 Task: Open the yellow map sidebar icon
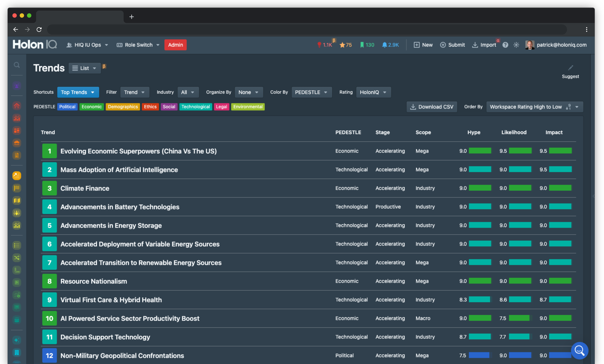pos(17,201)
